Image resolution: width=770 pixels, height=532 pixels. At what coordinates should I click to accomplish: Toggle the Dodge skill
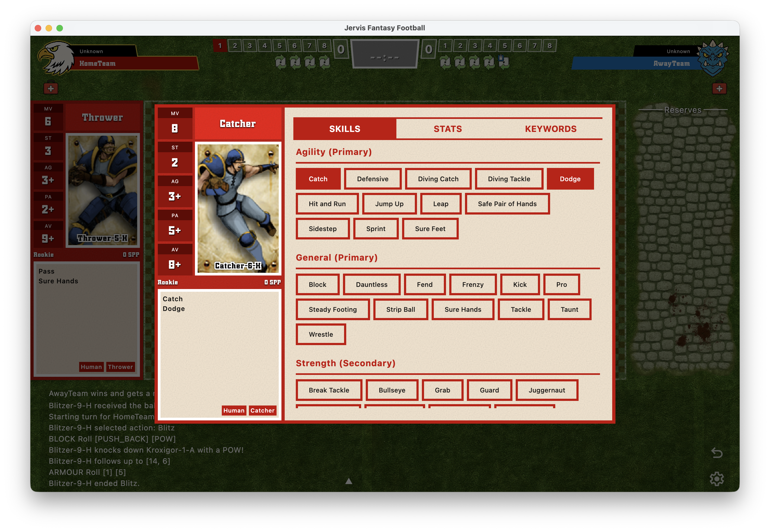570,179
